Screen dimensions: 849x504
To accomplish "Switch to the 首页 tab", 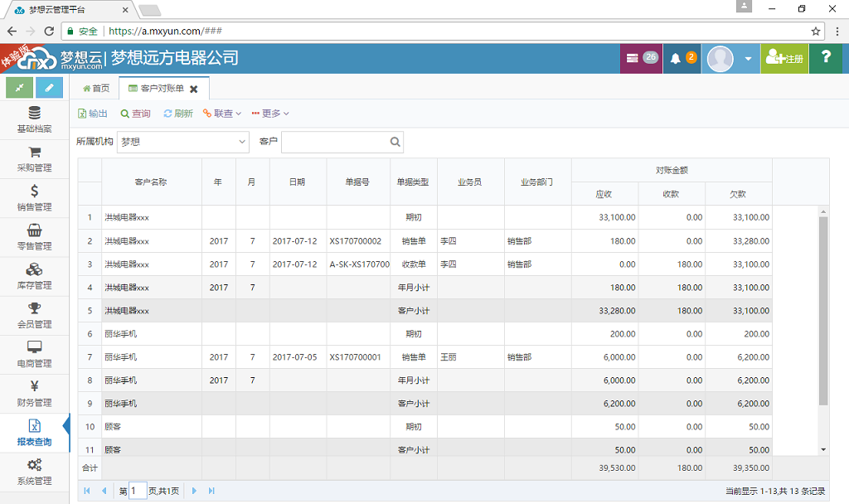I will tap(96, 88).
